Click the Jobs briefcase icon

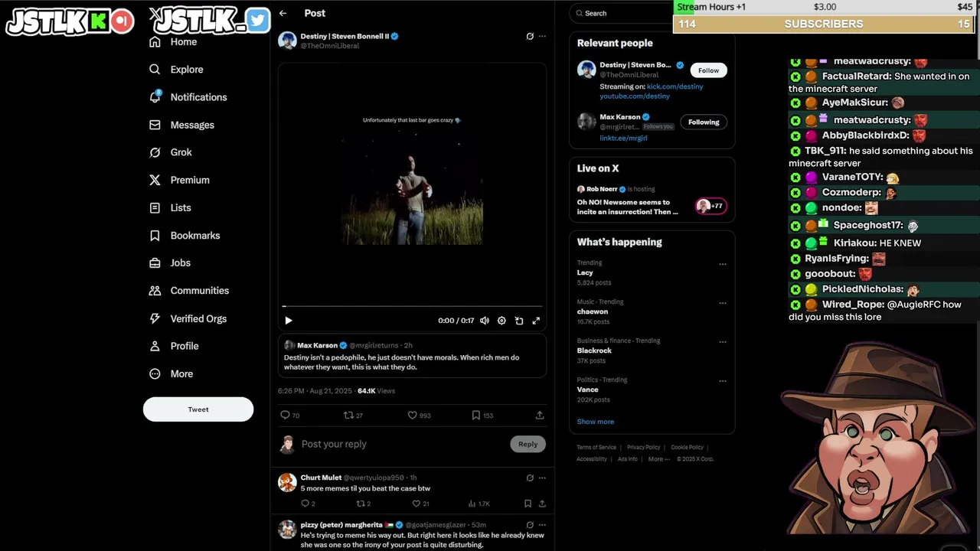click(155, 262)
